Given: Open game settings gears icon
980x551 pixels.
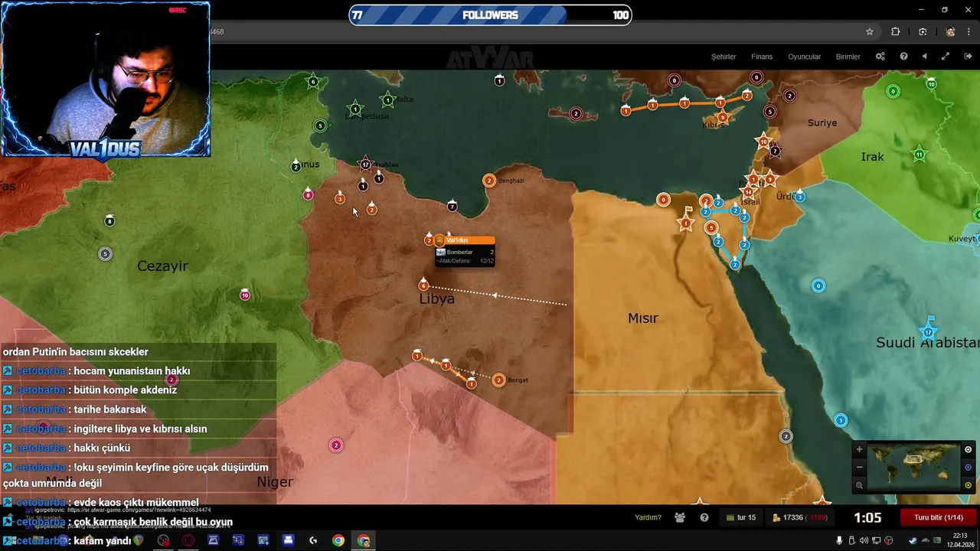Looking at the screenshot, I should click(880, 57).
